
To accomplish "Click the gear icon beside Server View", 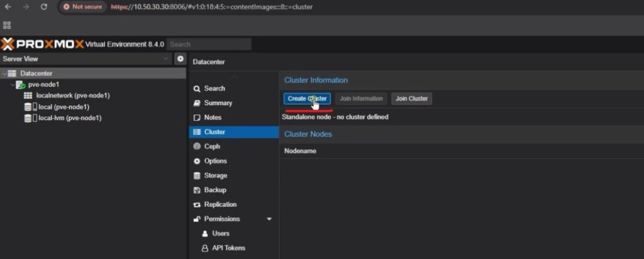I will point(180,58).
